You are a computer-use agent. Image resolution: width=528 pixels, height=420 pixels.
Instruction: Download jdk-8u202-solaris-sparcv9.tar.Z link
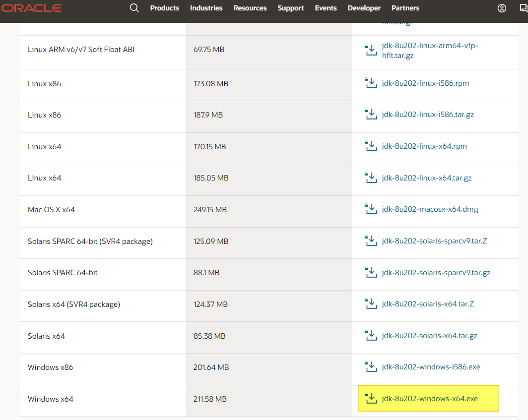pyautogui.click(x=434, y=240)
